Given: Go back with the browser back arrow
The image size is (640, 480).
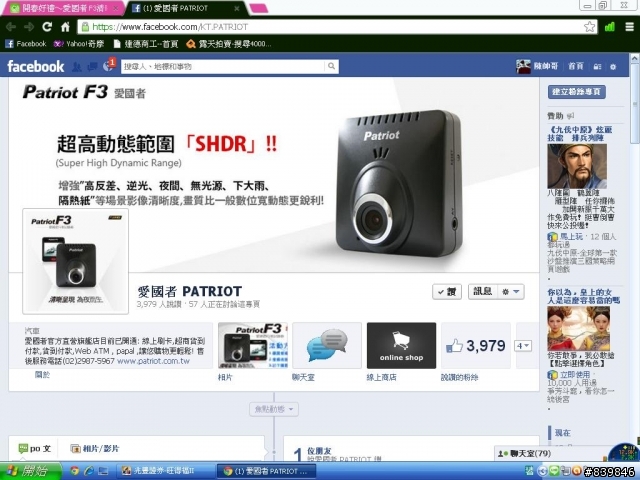Looking at the screenshot, I should pyautogui.click(x=11, y=27).
